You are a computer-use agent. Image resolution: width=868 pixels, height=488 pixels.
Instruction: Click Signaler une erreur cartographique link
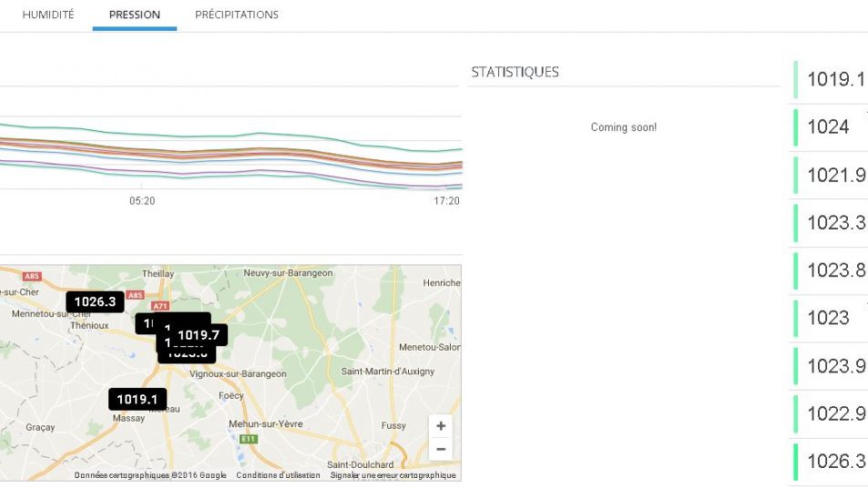pyautogui.click(x=393, y=475)
